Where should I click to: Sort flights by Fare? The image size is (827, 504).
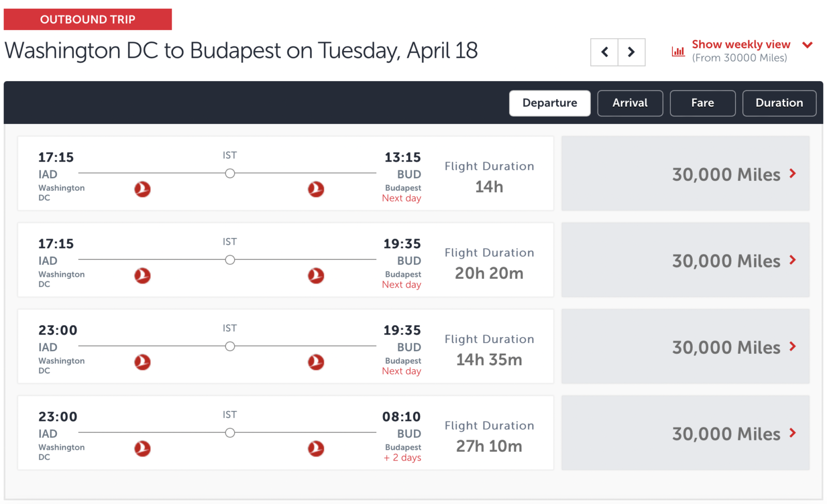702,103
